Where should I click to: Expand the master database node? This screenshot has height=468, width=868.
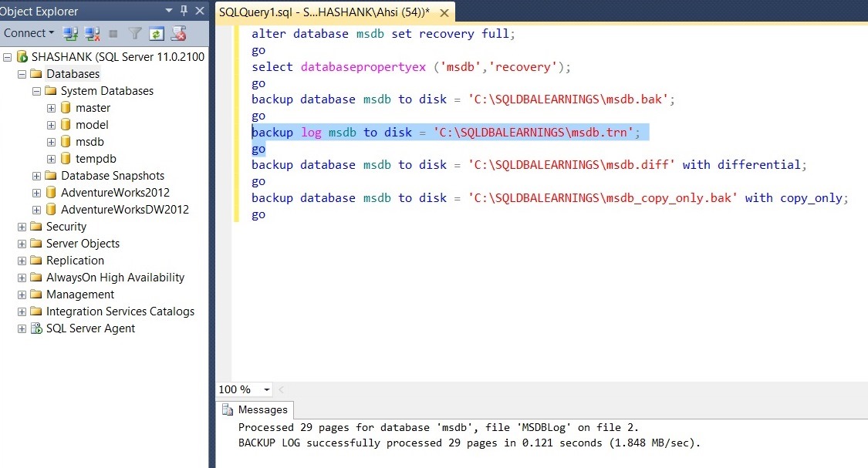(x=51, y=109)
